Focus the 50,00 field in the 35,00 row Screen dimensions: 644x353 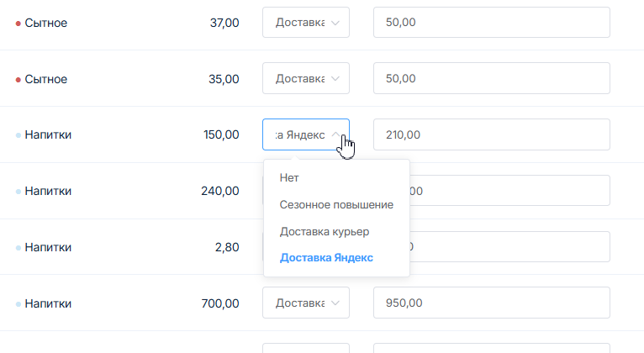[x=491, y=79]
